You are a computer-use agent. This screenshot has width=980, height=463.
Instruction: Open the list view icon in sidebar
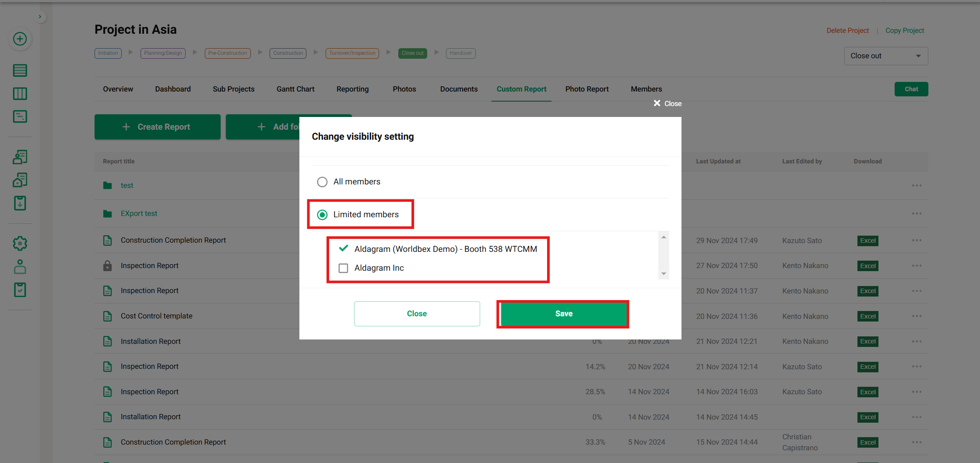point(20,71)
